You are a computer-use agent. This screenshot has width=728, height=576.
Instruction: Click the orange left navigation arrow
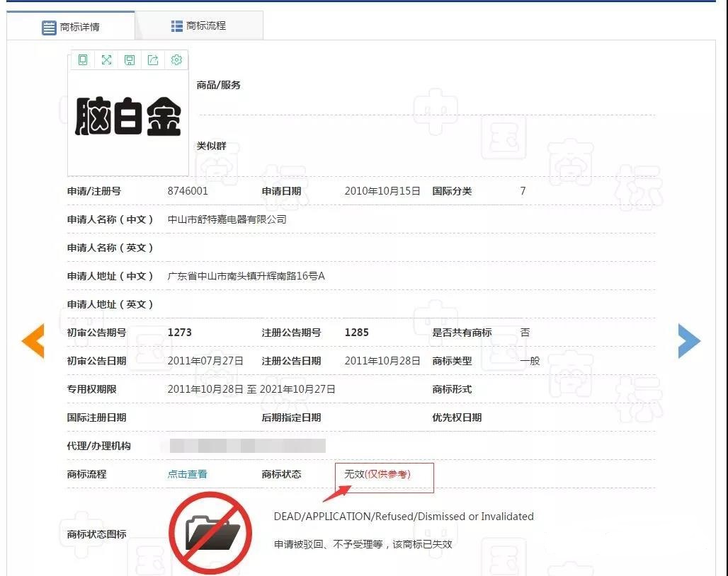[33, 340]
